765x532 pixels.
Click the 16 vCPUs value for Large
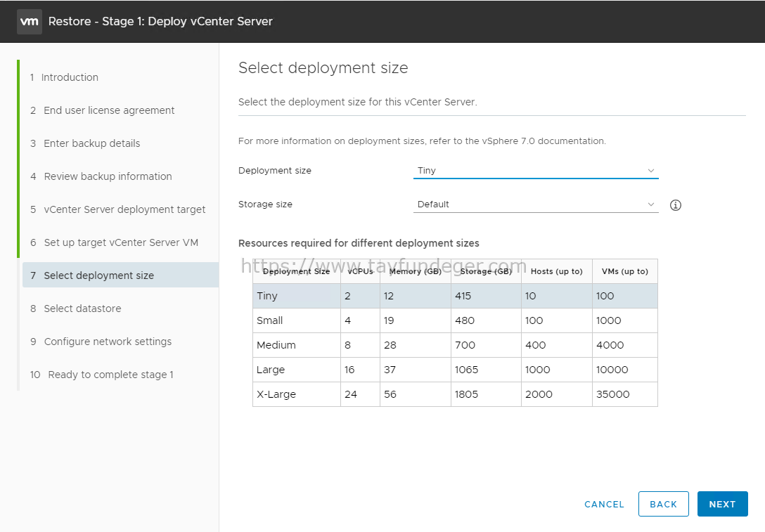[349, 370]
